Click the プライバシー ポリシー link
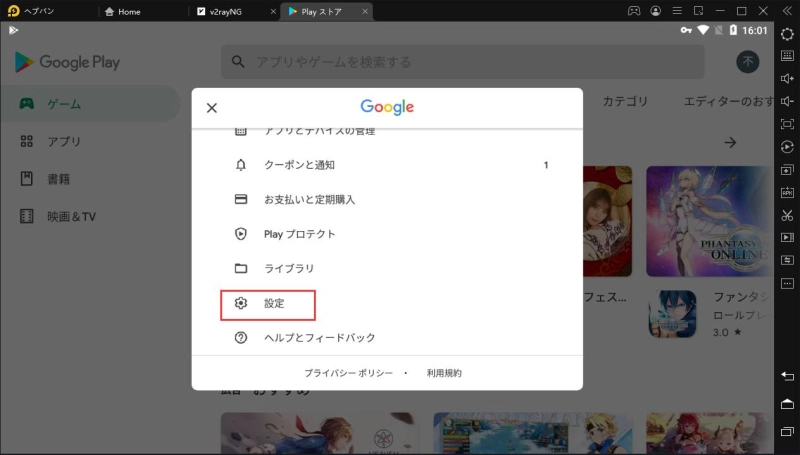Screen dimensions: 800x455 click(x=350, y=373)
